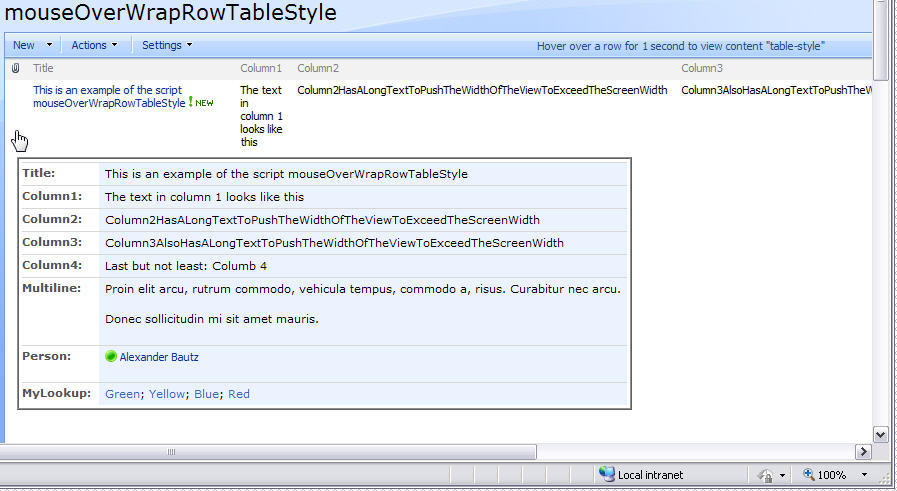Follow the Yellow lookup link

167,394
